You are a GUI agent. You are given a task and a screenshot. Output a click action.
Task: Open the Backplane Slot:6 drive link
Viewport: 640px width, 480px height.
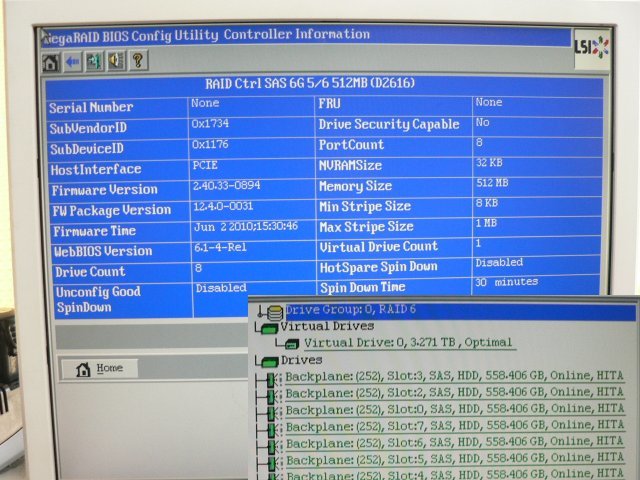tap(455, 442)
